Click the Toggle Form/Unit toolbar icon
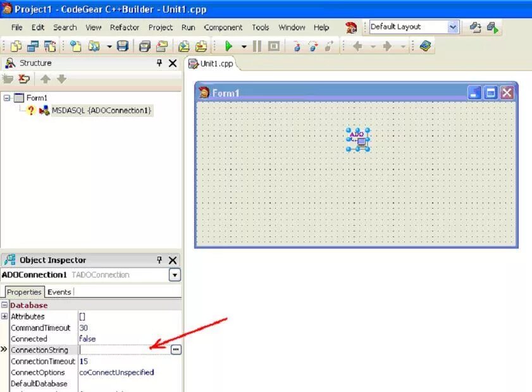532x392 pixels. [x=50, y=46]
